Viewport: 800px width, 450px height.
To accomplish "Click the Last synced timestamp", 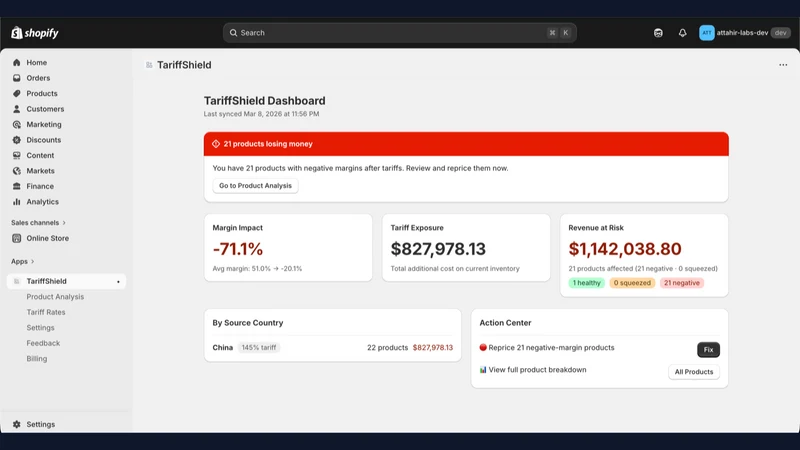I will click(x=261, y=114).
